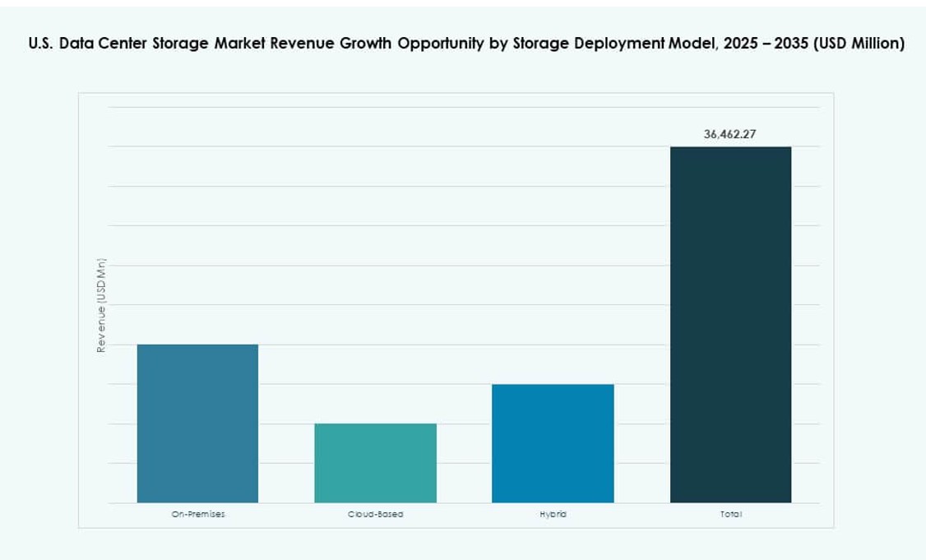This screenshot has height=560, width=926.
Task: Click the Hybrid revenue bar
Action: click(553, 443)
